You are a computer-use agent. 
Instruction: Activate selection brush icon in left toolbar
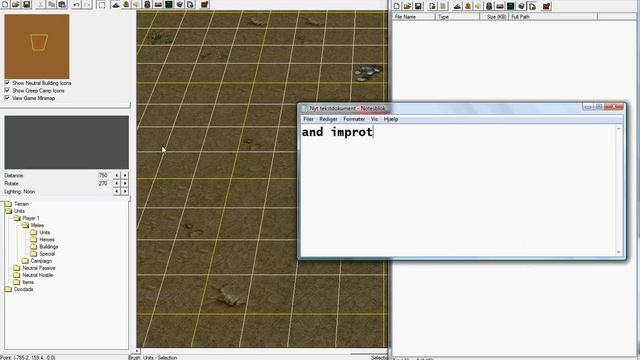(x=102, y=4)
